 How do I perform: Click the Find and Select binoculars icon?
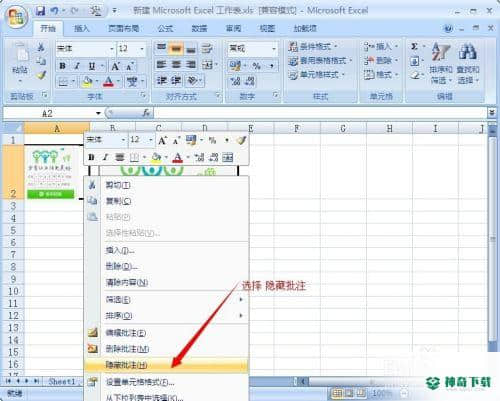468,52
